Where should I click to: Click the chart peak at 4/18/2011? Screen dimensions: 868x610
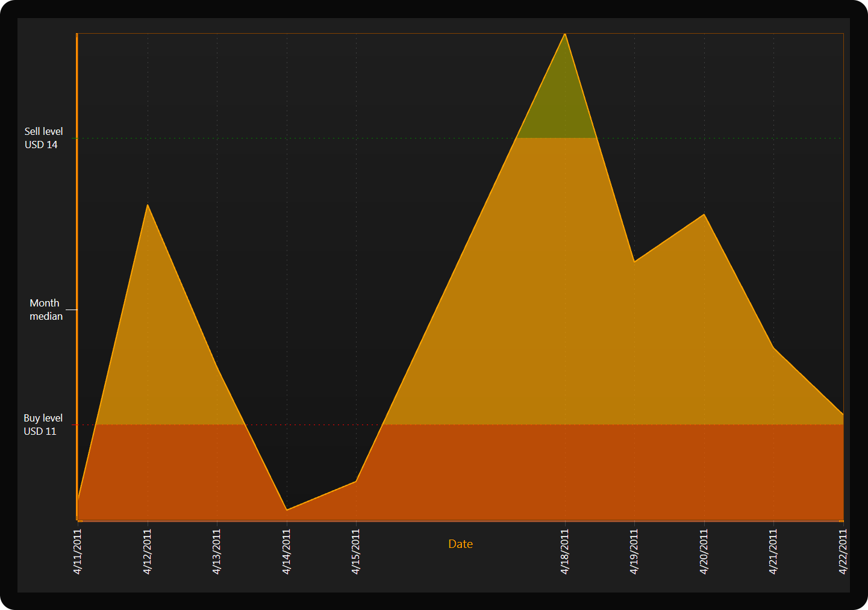tap(565, 34)
